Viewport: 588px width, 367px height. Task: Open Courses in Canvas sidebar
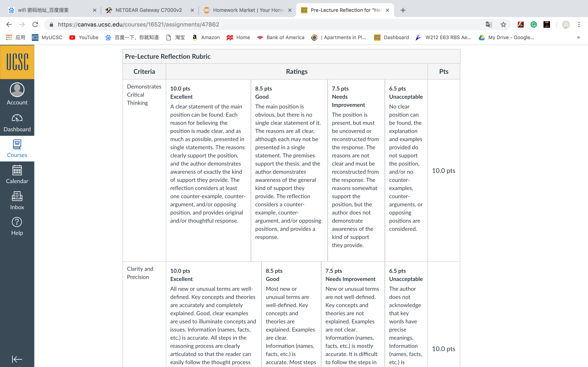pyautogui.click(x=17, y=149)
